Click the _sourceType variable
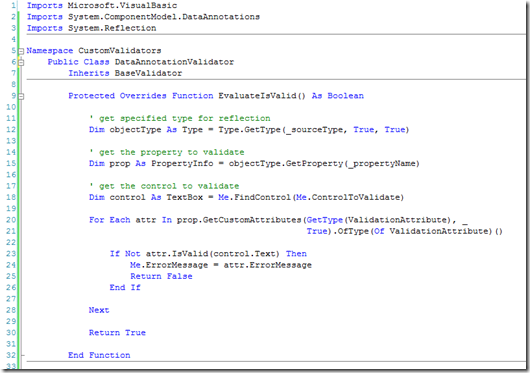Image resolution: width=530 pixels, height=373 pixels. [x=314, y=130]
